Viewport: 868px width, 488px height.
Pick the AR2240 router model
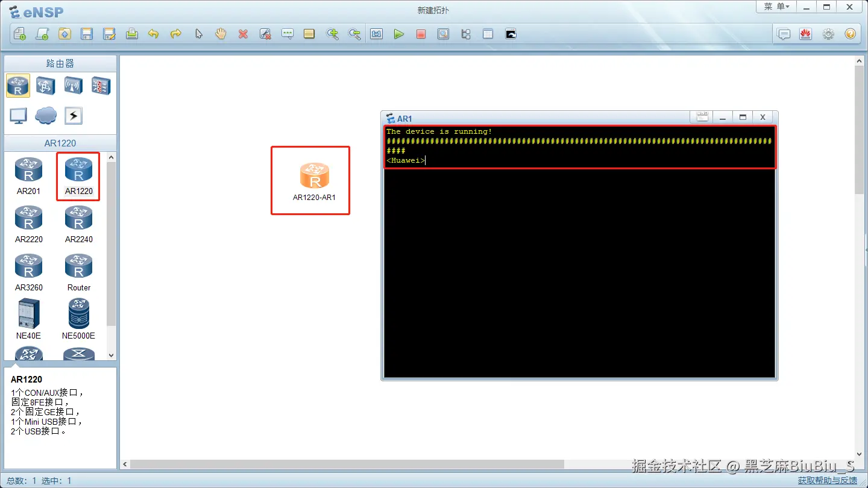(x=78, y=224)
